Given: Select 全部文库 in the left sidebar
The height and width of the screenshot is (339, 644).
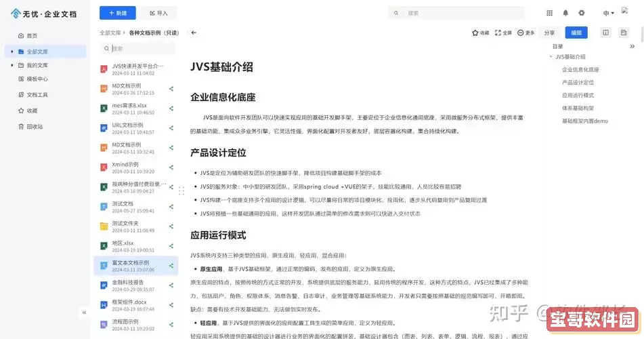Looking at the screenshot, I should [x=45, y=52].
